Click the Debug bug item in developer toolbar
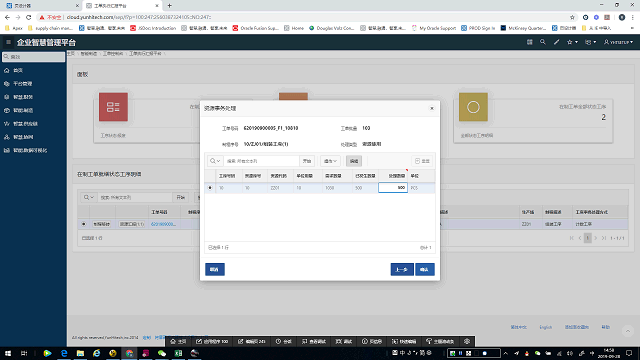 click(344, 341)
